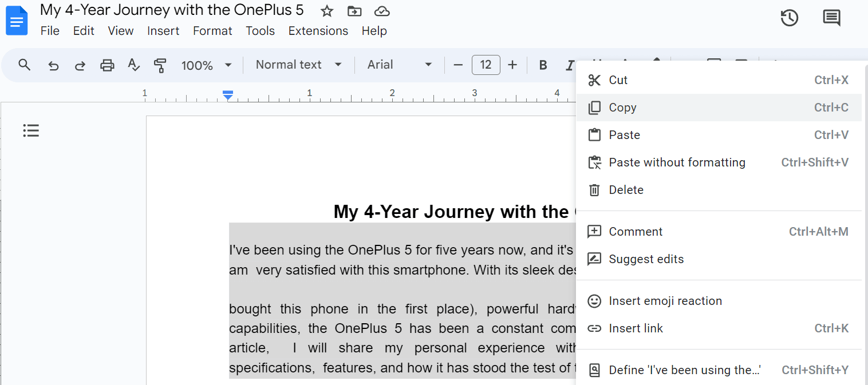
Task: Click the decrease font size button
Action: 457,65
